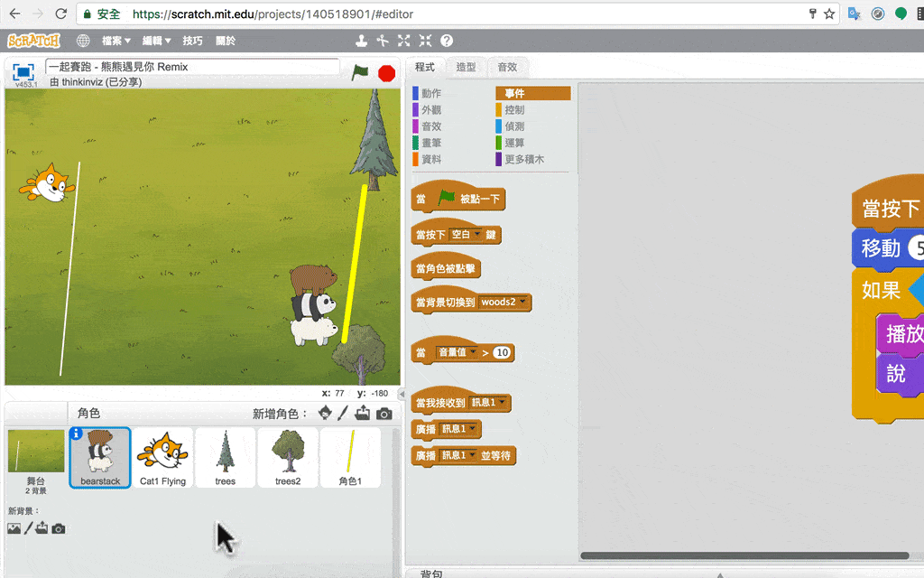Image resolution: width=924 pixels, height=578 pixels.
Task: Open block help question mark tool
Action: point(447,41)
